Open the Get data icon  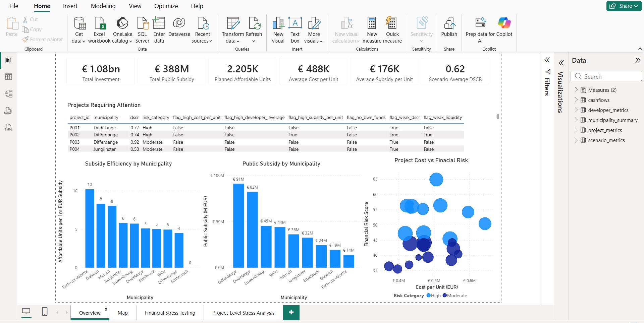point(80,23)
